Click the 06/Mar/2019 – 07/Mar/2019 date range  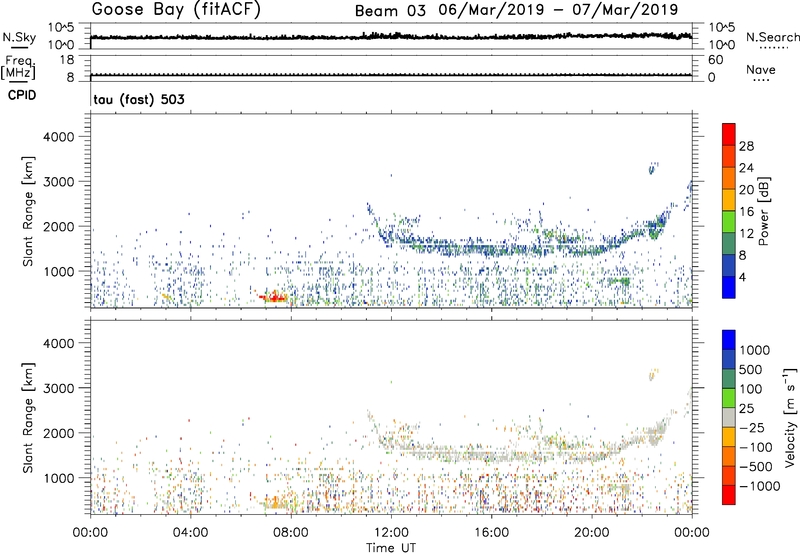[558, 10]
